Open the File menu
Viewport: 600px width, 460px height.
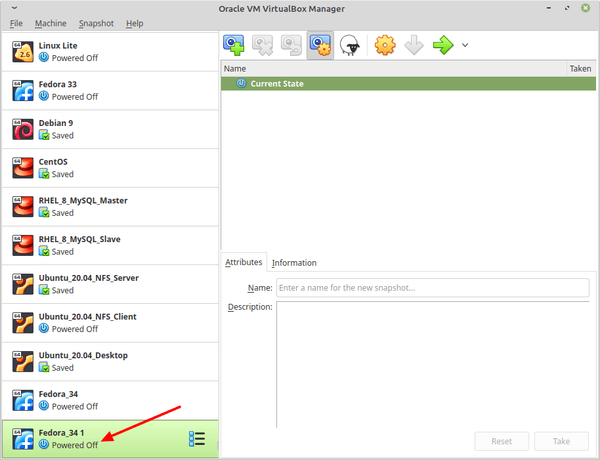(x=16, y=23)
